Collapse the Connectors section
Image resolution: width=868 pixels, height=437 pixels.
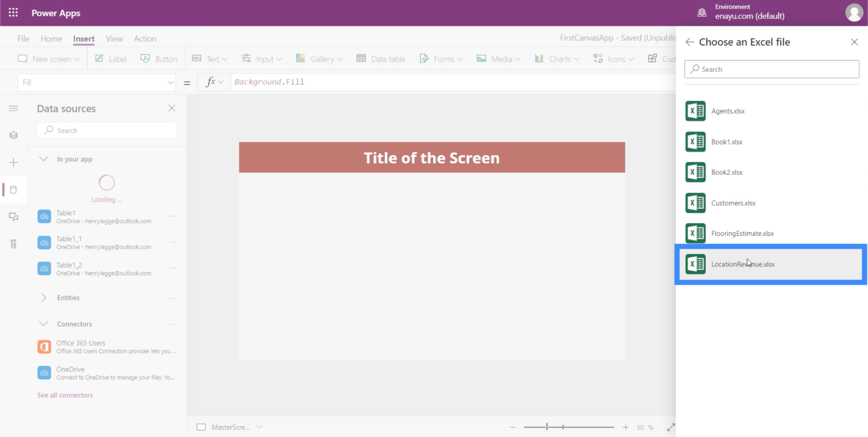(43, 324)
